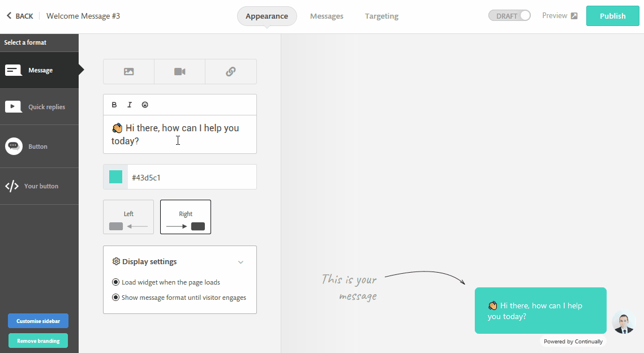Click the link attachment icon

pyautogui.click(x=230, y=71)
